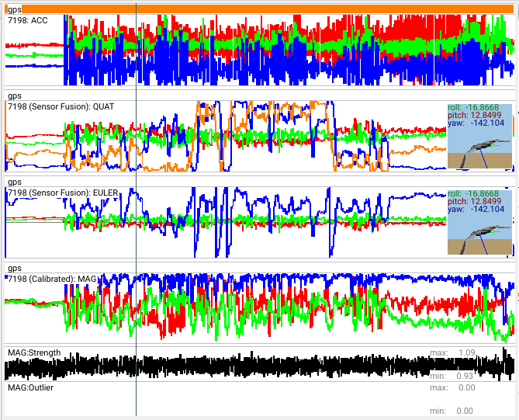Viewport: 519px width, 420px height.
Task: Select the MAG:Strength label
Action: 34,353
